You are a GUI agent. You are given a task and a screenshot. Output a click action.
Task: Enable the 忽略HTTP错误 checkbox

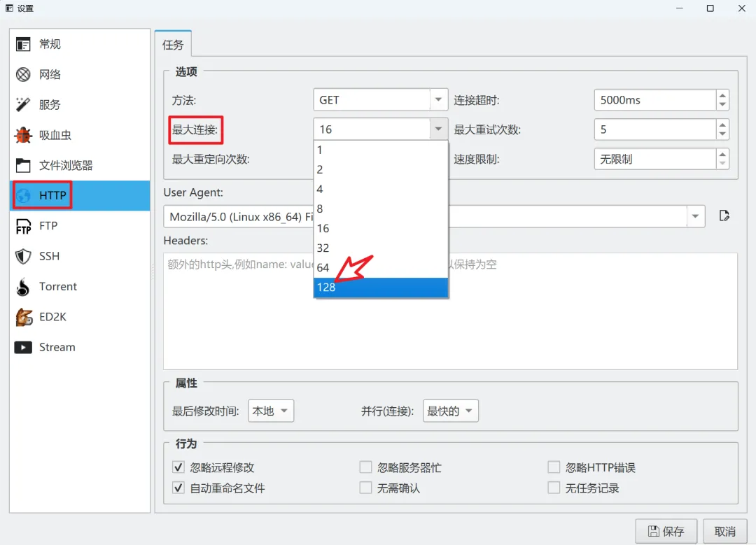point(553,467)
